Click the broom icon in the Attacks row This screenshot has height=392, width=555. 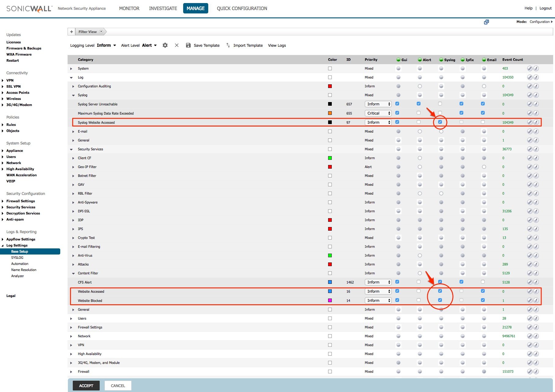536,264
